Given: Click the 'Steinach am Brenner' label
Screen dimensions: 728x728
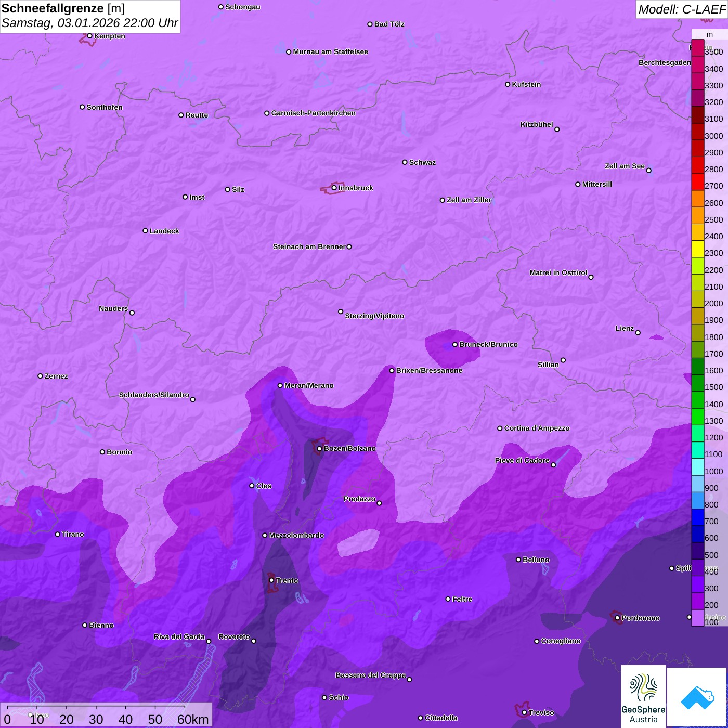Looking at the screenshot, I should pyautogui.click(x=309, y=246).
